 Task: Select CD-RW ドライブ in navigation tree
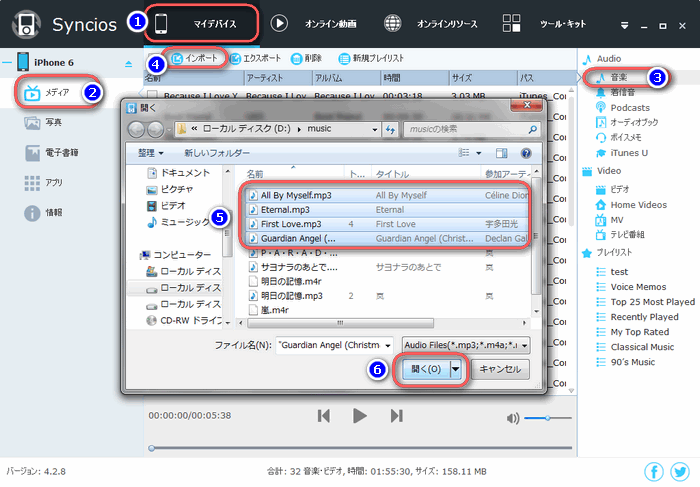coord(185,320)
